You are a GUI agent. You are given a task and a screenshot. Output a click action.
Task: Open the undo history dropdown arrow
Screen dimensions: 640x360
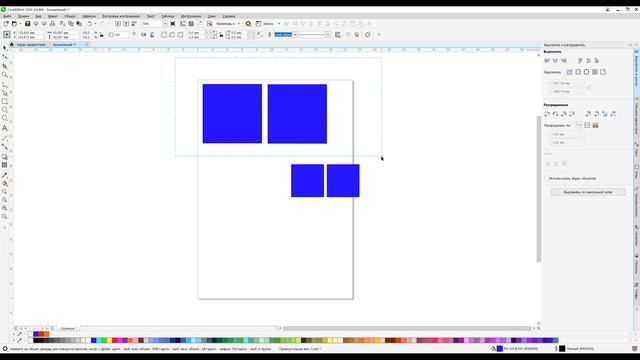click(x=95, y=24)
